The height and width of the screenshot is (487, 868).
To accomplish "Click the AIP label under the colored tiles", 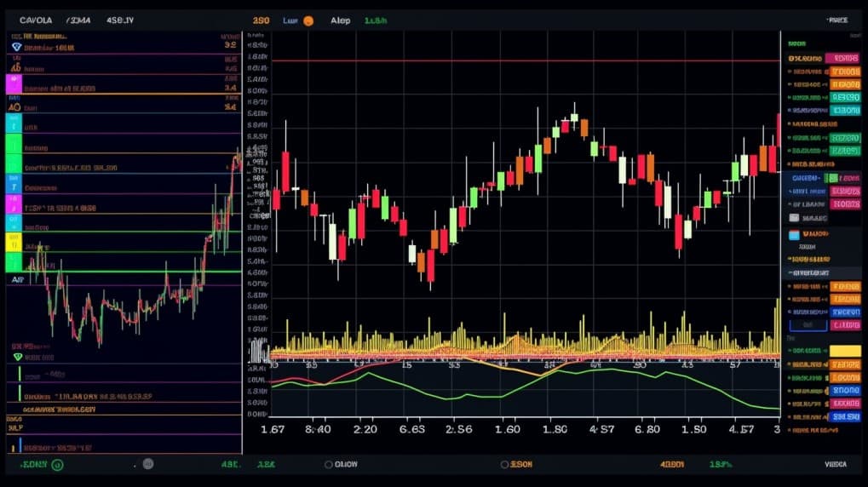I will [18, 279].
